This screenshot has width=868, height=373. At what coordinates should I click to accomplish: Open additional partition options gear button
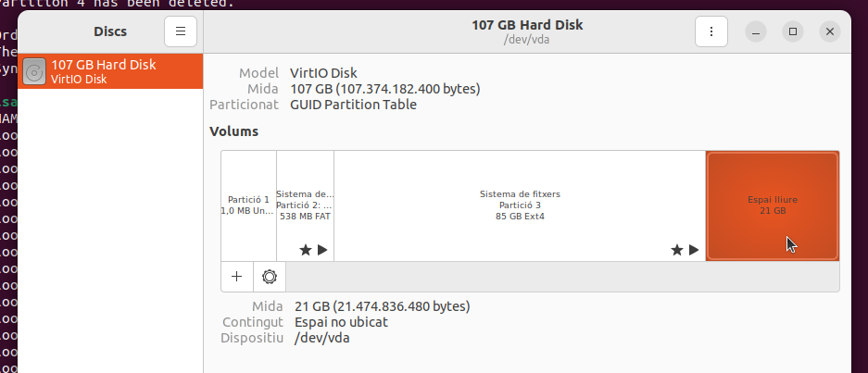(x=270, y=276)
